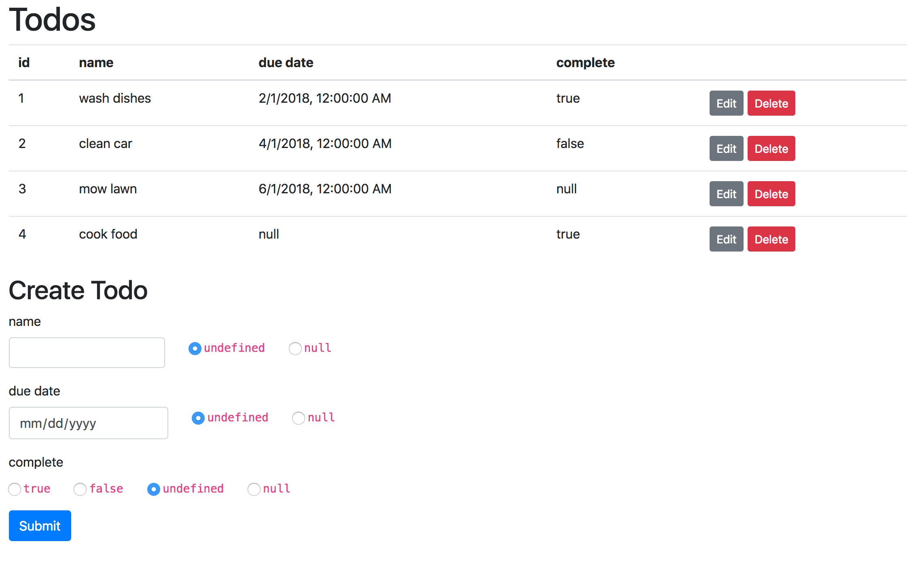The height and width of the screenshot is (588, 907).
Task: Click the name text input
Action: click(x=87, y=353)
